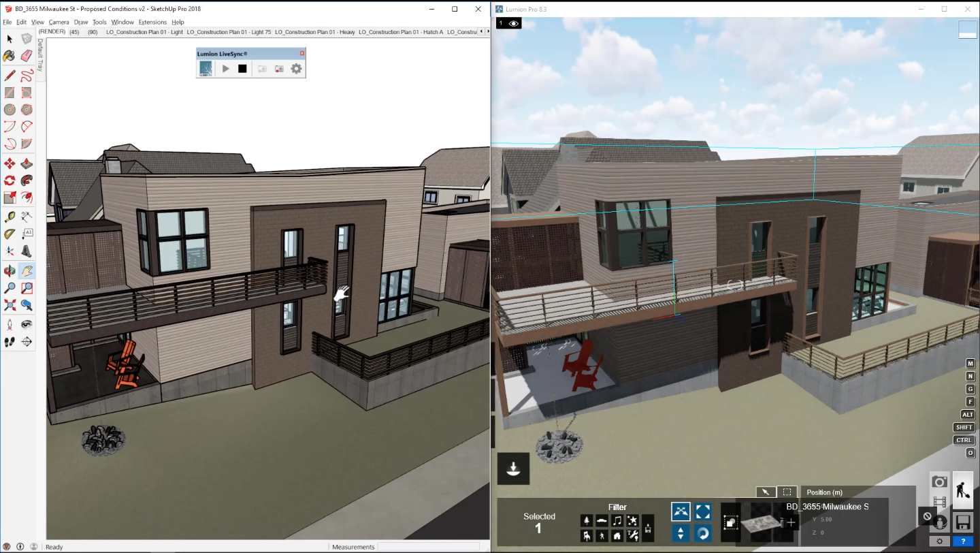
Task: Open the Extensions menu
Action: [152, 22]
